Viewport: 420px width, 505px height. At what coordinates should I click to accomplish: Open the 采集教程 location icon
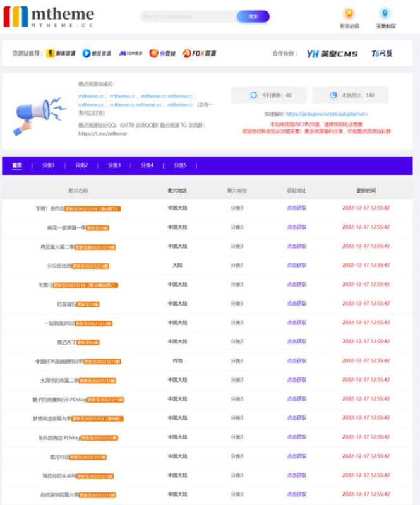pos(385,14)
